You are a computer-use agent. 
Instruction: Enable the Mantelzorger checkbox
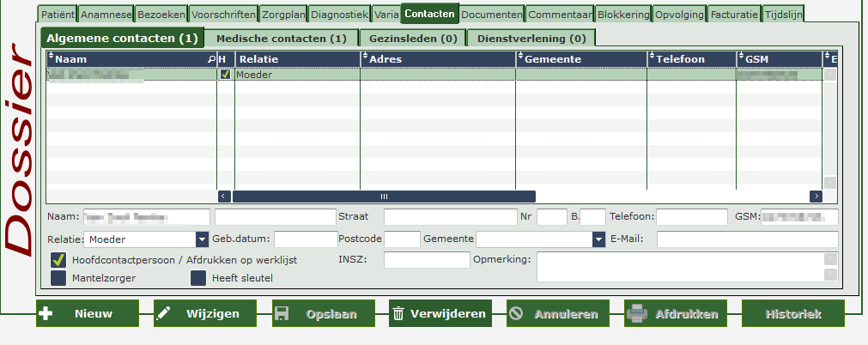(x=58, y=278)
